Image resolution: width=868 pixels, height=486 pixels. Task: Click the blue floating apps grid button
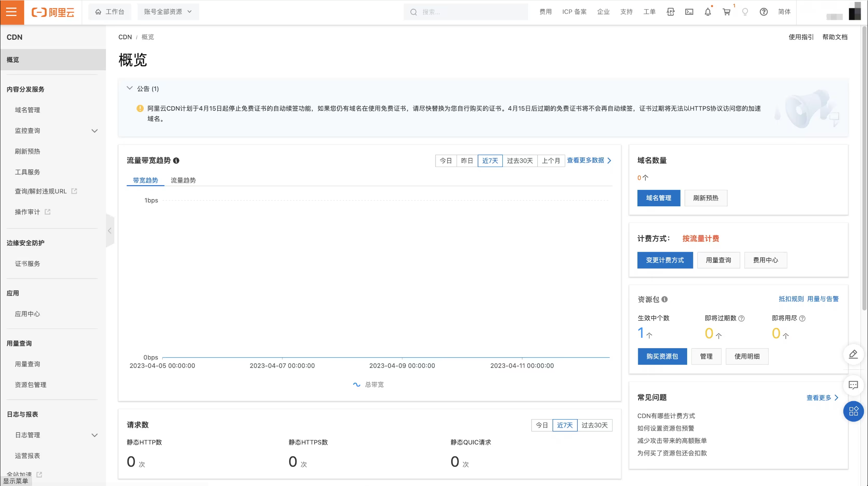(853, 411)
